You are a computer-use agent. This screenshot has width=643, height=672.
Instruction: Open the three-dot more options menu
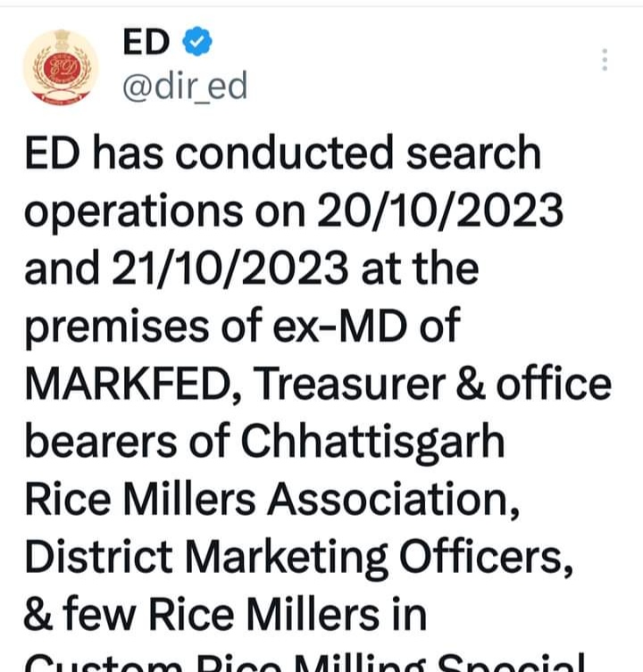click(x=605, y=60)
